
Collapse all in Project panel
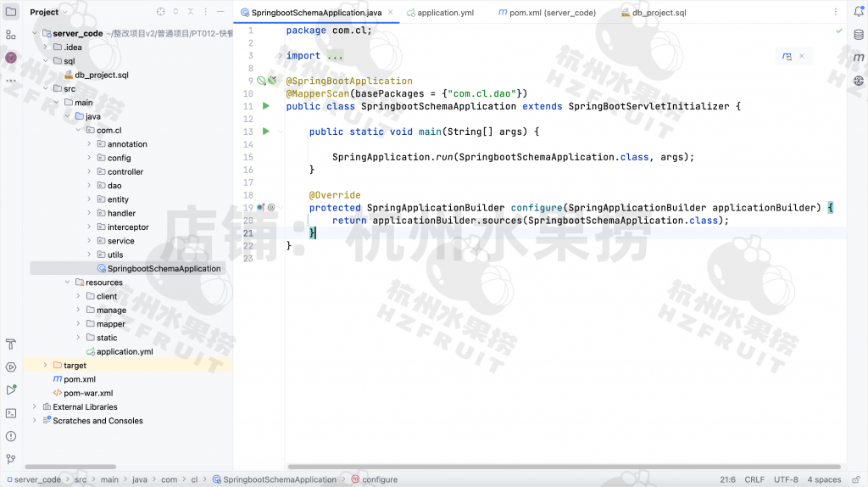pos(191,12)
